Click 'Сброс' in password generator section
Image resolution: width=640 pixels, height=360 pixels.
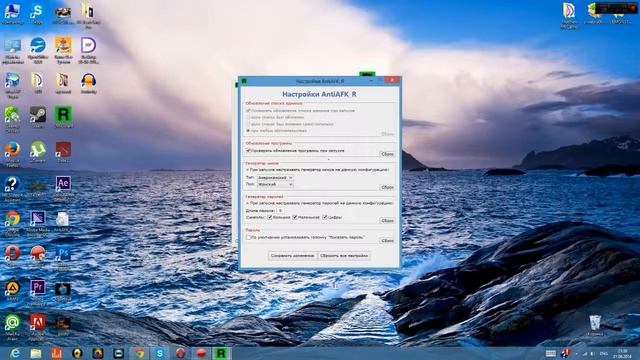(x=387, y=220)
